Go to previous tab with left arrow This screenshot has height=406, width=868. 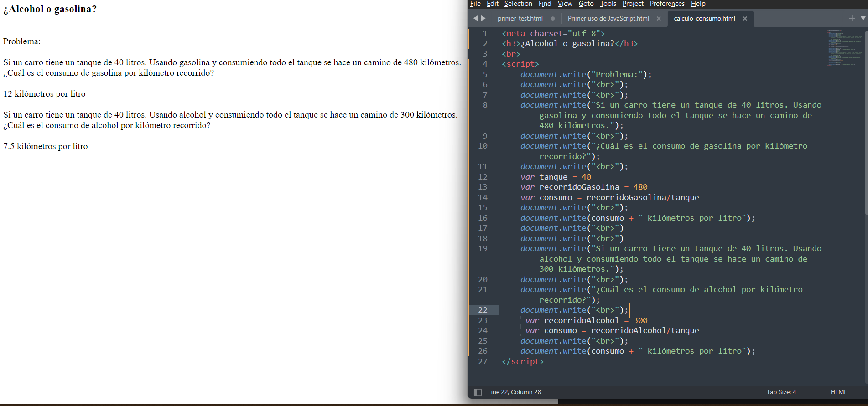pyautogui.click(x=476, y=18)
